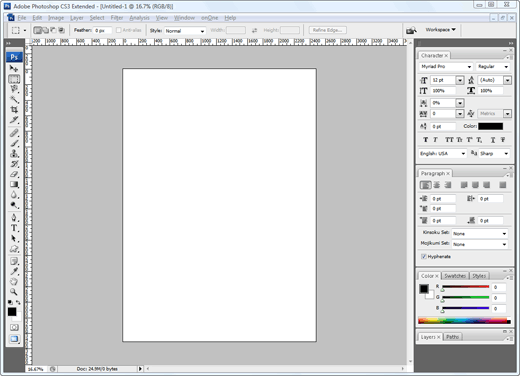Select the Crop tool

[14, 109]
